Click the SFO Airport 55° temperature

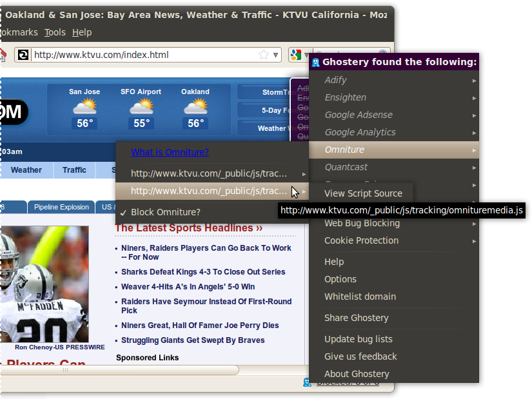[141, 123]
